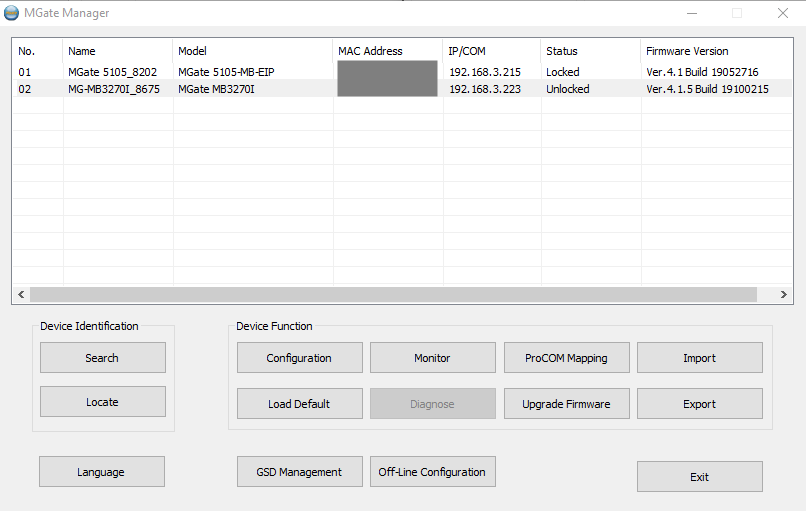Sort by the Firmware Version column header

pyautogui.click(x=717, y=51)
